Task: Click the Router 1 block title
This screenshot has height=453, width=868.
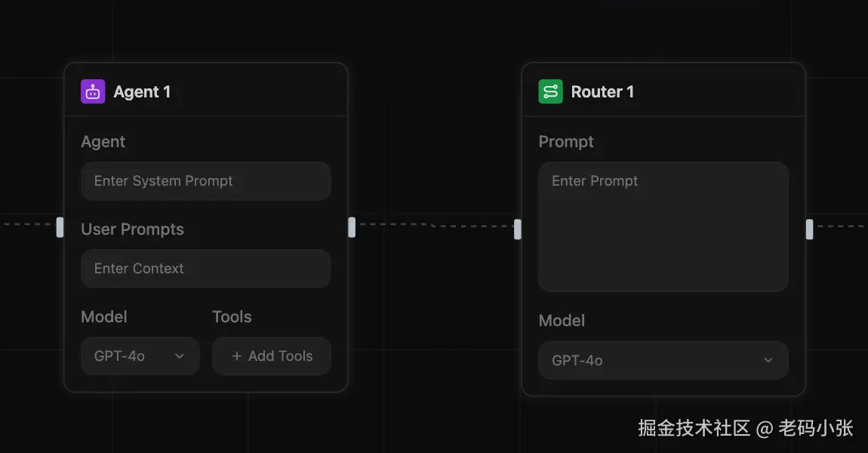Action: coord(602,92)
